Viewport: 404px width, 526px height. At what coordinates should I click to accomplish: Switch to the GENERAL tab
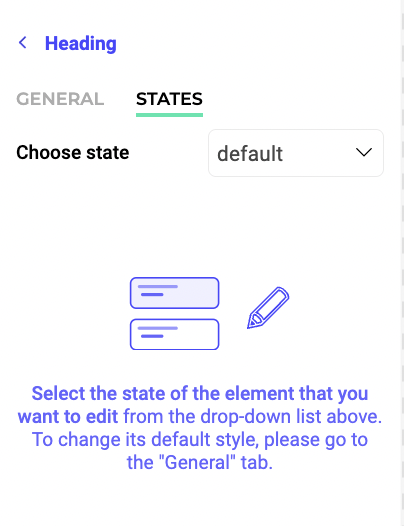pos(60,99)
